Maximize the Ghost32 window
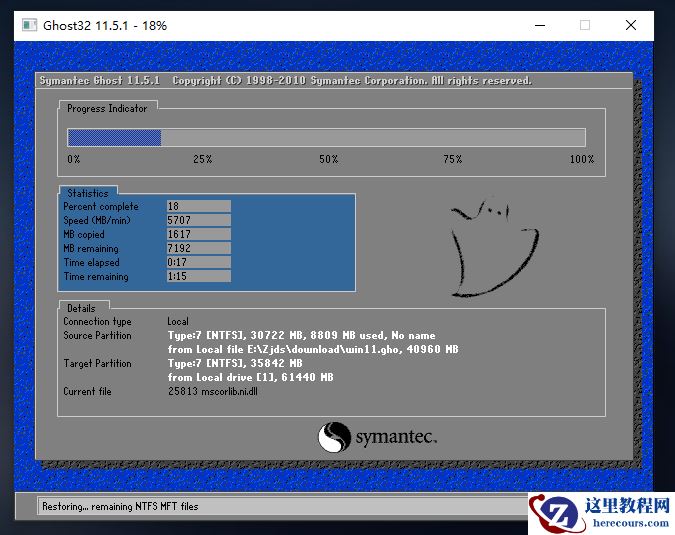Image resolution: width=675 pixels, height=535 pixels. tap(585, 25)
